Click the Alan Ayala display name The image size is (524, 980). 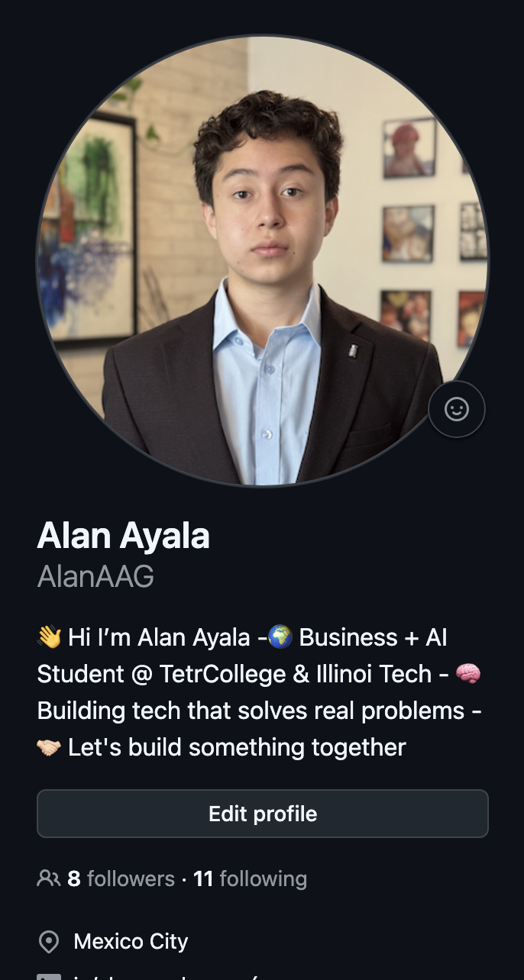(123, 535)
